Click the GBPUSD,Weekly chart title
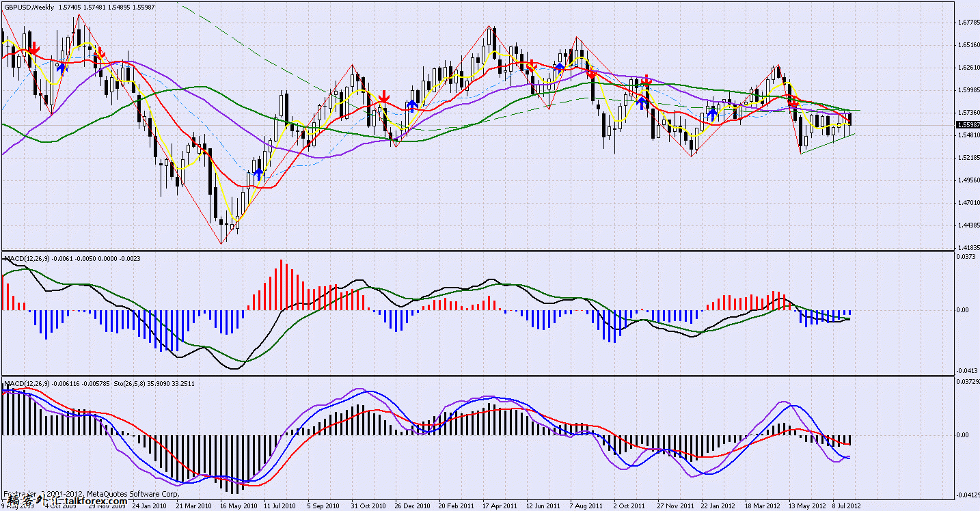 [x=28, y=7]
